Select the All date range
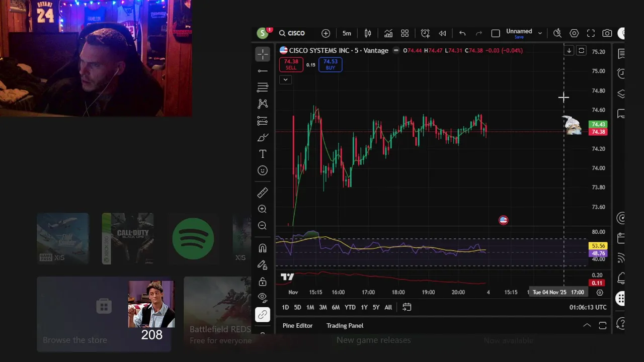This screenshot has width=644, height=362. tap(388, 307)
